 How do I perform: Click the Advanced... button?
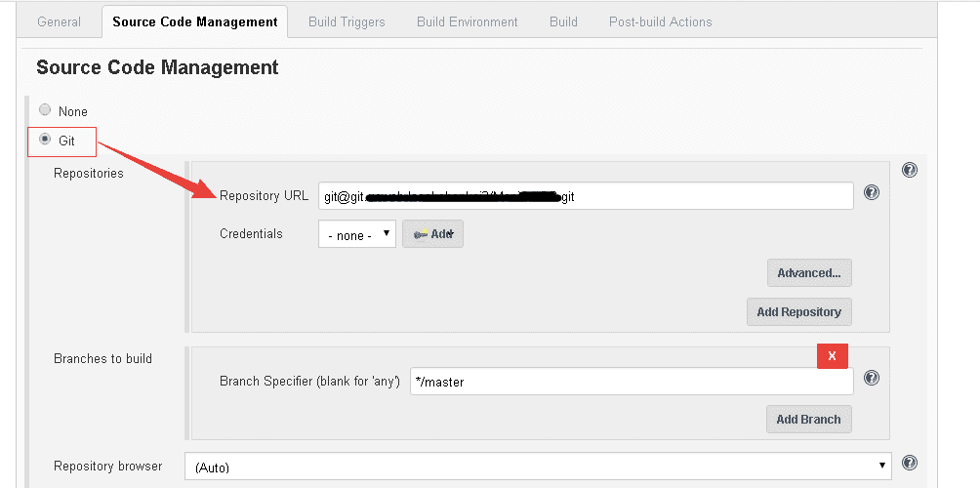[x=809, y=273]
